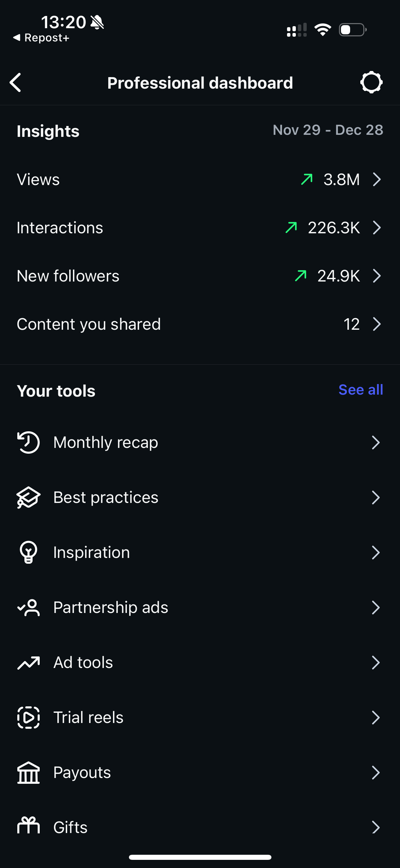Viewport: 400px width, 868px height.
Task: Tap the Inspiration lightbulb icon
Action: 28,552
